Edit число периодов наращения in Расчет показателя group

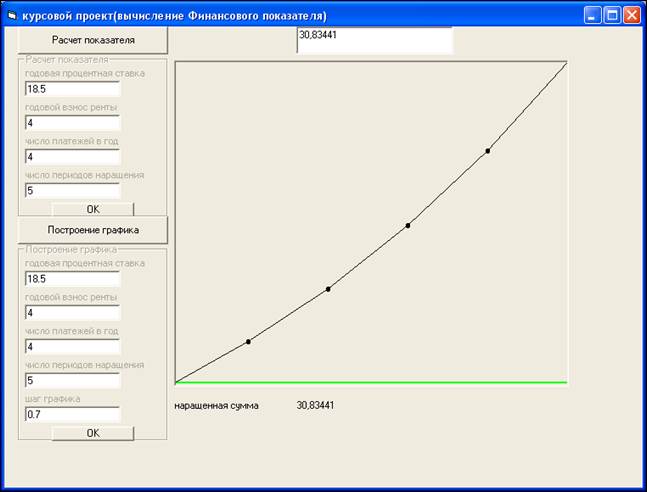tap(72, 190)
